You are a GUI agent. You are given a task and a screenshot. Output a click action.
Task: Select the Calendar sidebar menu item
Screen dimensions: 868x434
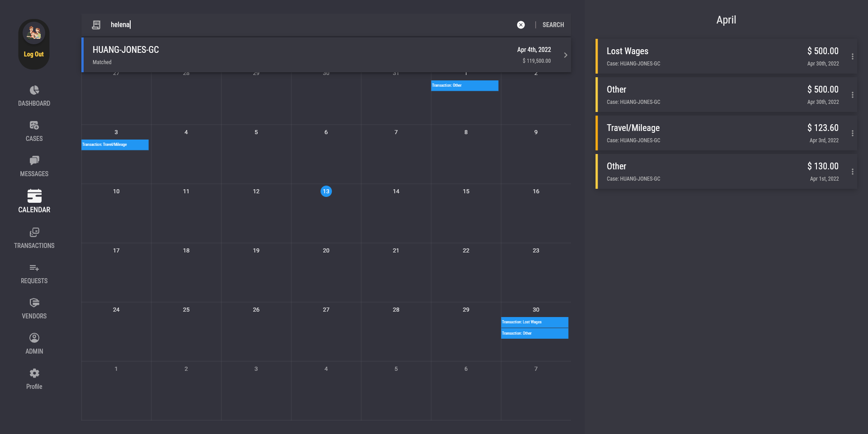tap(34, 201)
